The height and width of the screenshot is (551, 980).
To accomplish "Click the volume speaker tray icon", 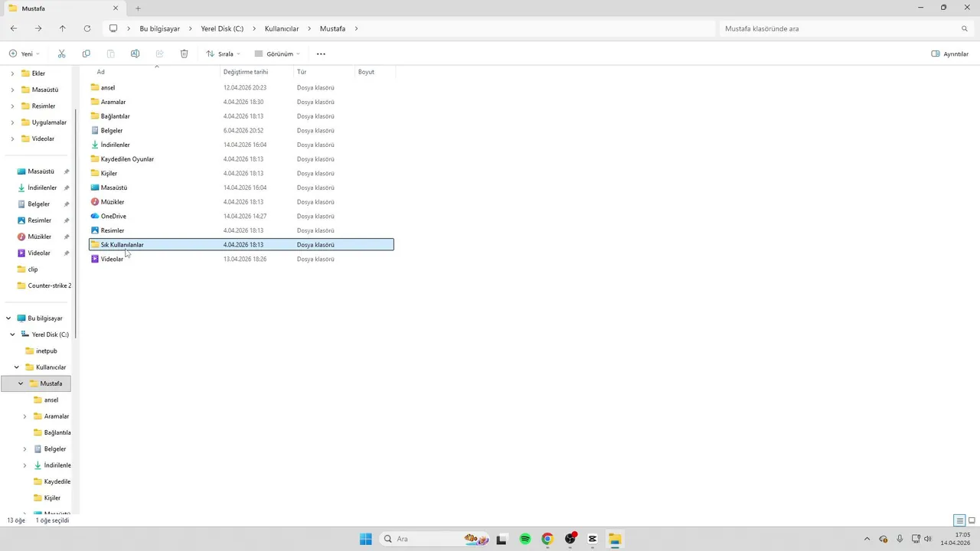I will (x=928, y=539).
